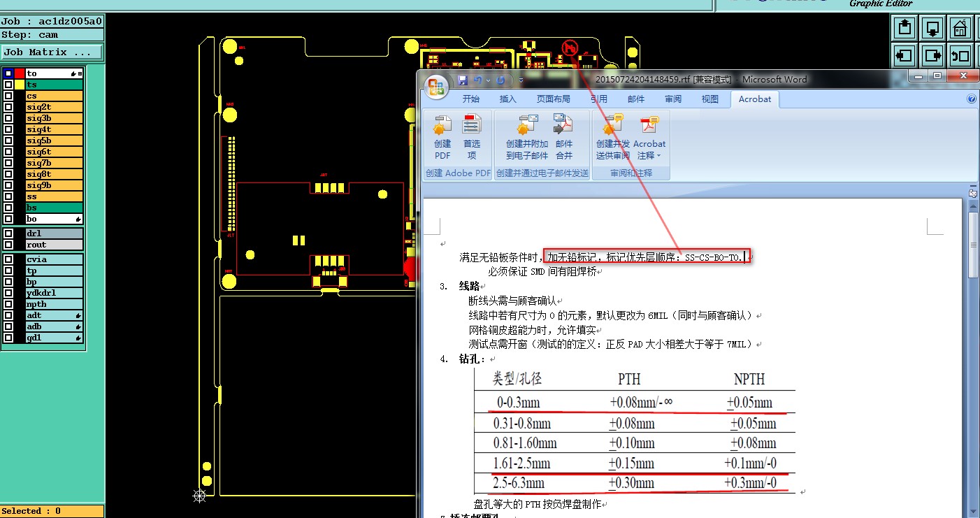Click the pan down icon in Graphic Editor
The width and height of the screenshot is (980, 518).
(933, 28)
